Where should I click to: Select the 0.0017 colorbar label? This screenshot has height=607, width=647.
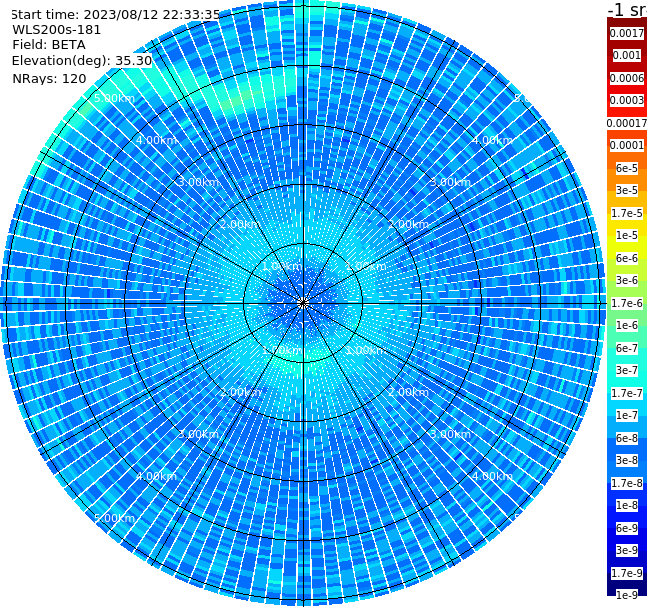point(627,33)
